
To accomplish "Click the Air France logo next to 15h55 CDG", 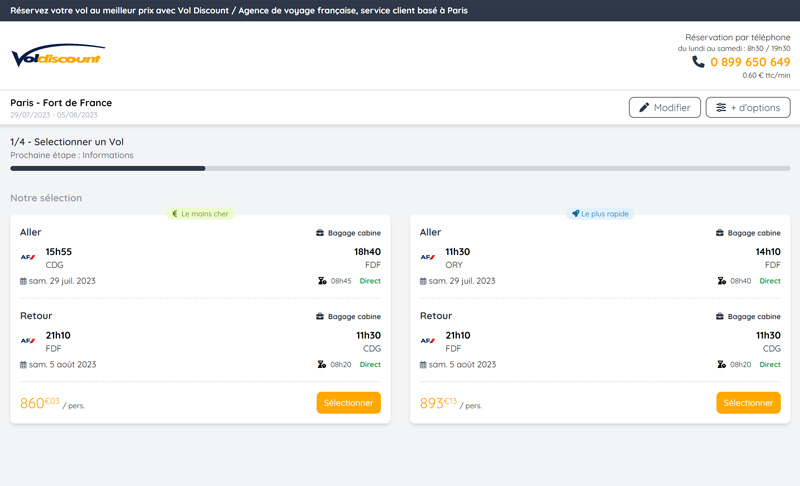I will [28, 257].
